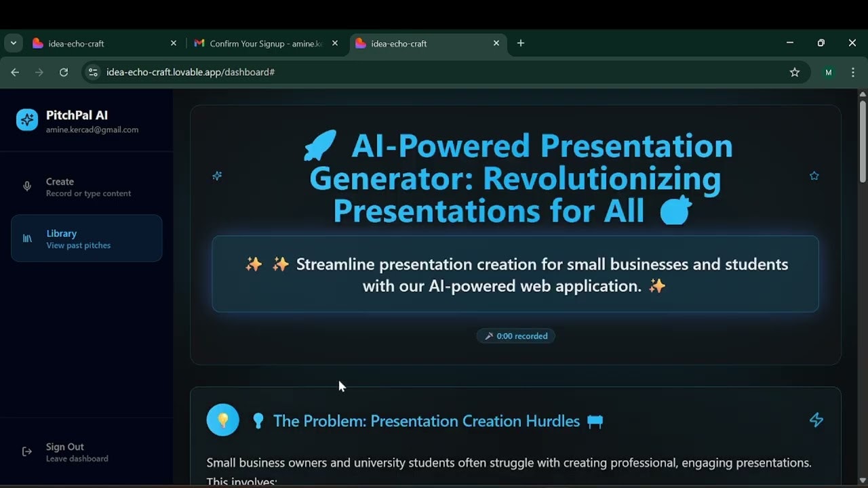The width and height of the screenshot is (868, 488).
Task: Select the active idea-echo-craft tab
Action: point(428,43)
